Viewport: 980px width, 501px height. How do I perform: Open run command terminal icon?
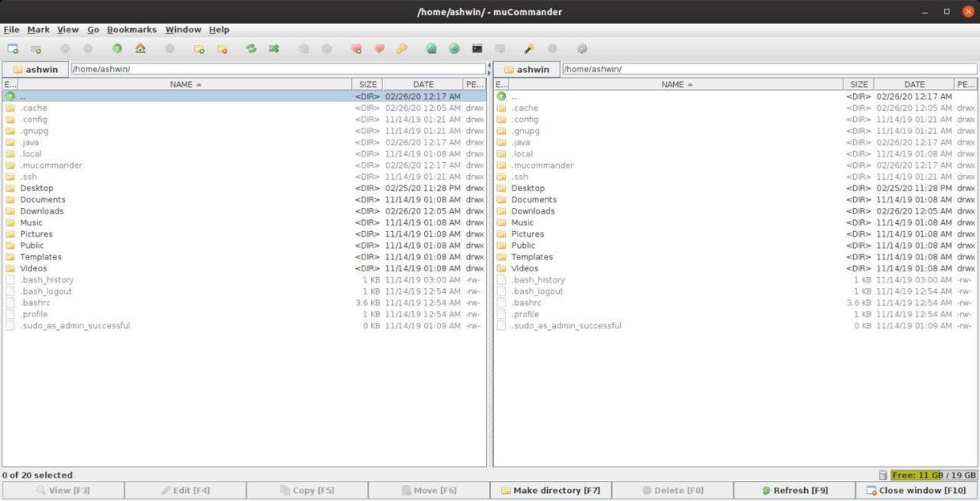coord(477,49)
